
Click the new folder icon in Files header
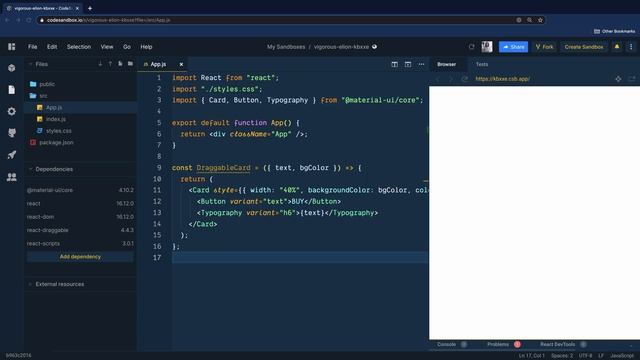pos(130,64)
